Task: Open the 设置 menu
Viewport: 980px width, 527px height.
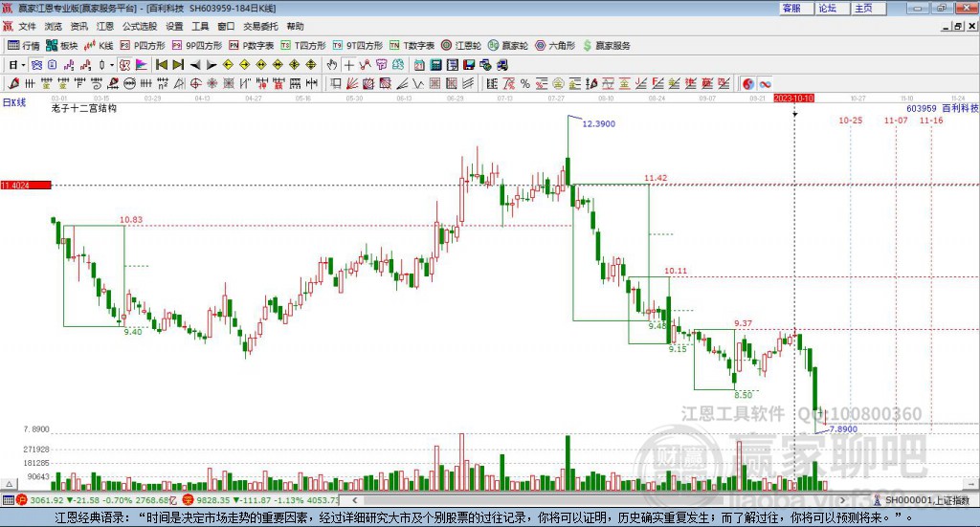Action: [x=174, y=26]
